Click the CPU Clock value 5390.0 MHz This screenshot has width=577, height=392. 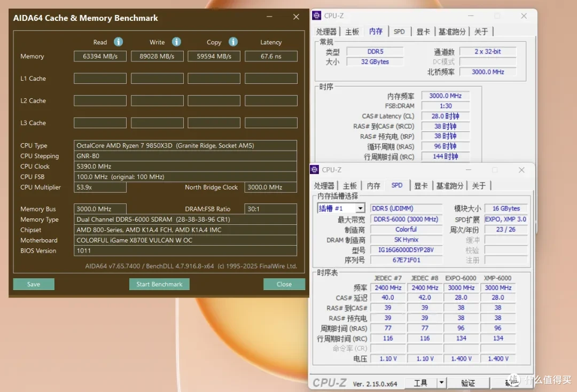[x=185, y=166]
